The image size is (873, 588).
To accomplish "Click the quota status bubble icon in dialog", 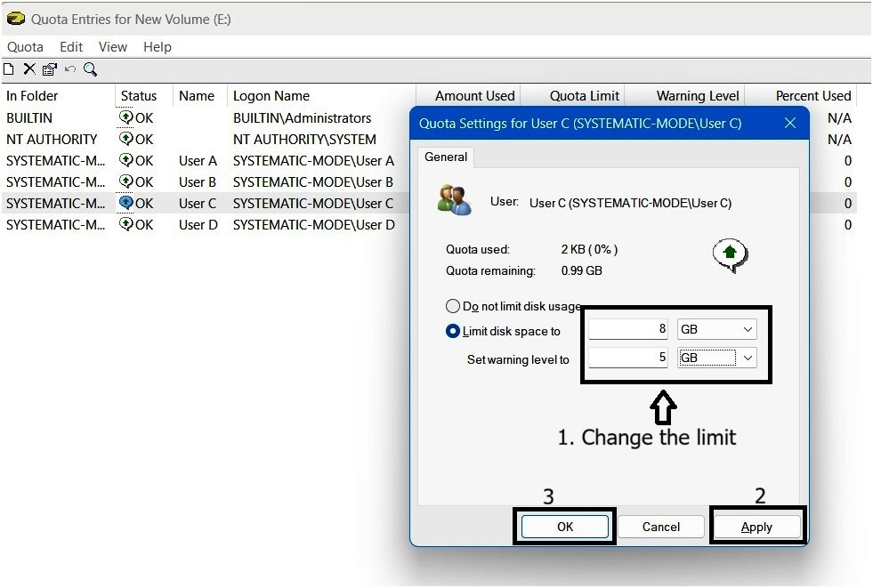I will 731,255.
